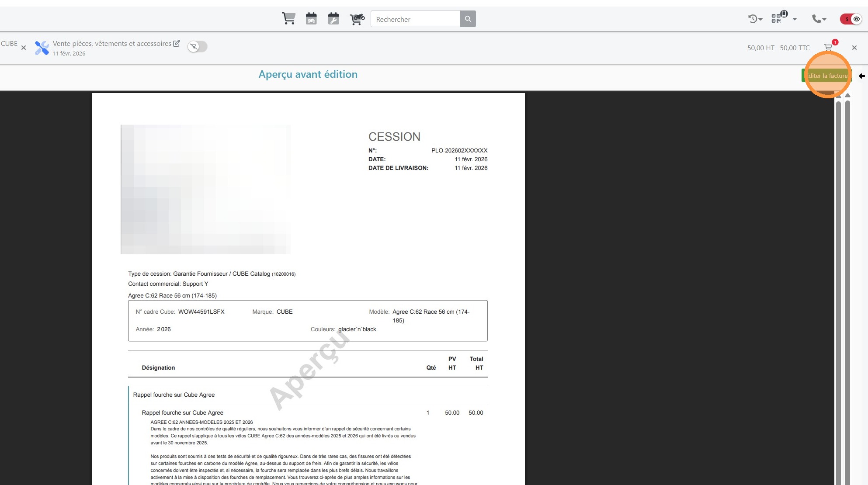Click the crossed tools sale type icon
The width and height of the screenshot is (868, 485).
click(x=42, y=48)
